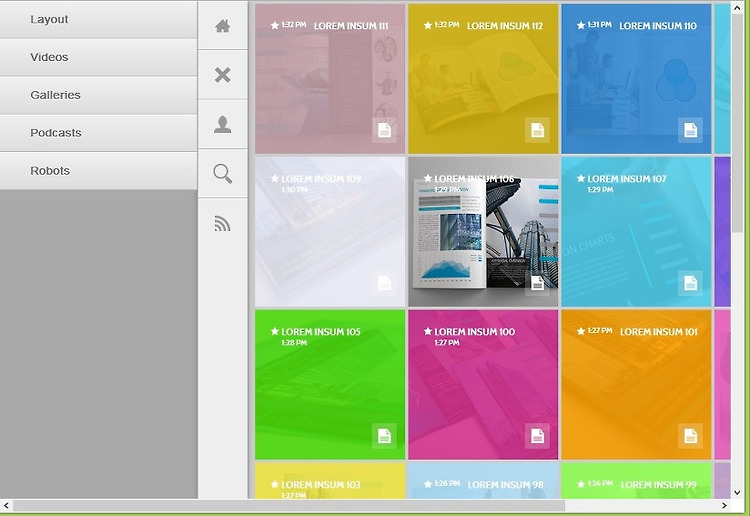Open the user profile icon

pos(222,124)
